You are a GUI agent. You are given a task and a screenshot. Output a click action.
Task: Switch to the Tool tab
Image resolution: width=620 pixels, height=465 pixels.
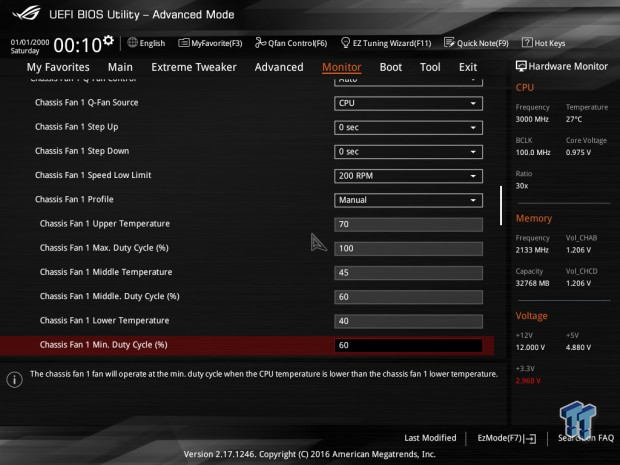[430, 67]
